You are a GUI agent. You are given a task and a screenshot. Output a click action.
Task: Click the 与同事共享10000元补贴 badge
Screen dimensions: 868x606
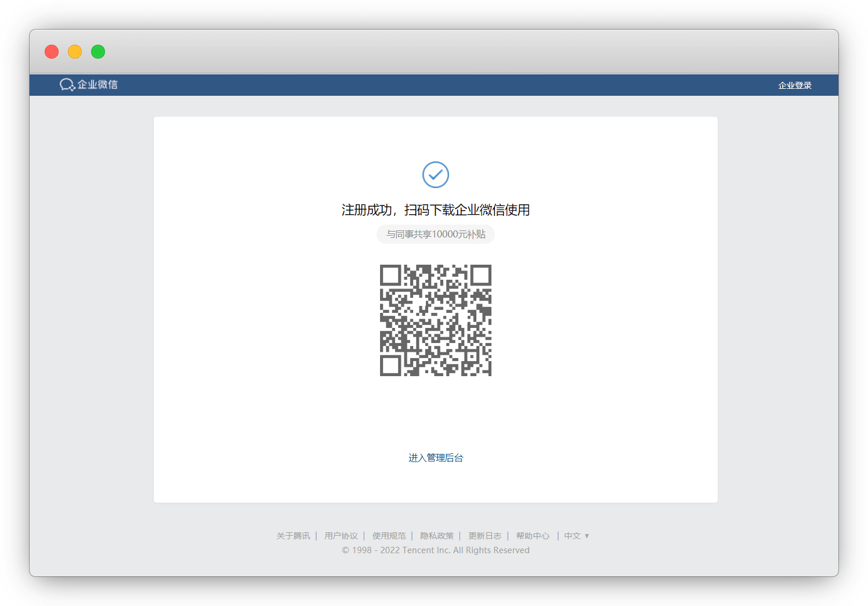coord(435,235)
